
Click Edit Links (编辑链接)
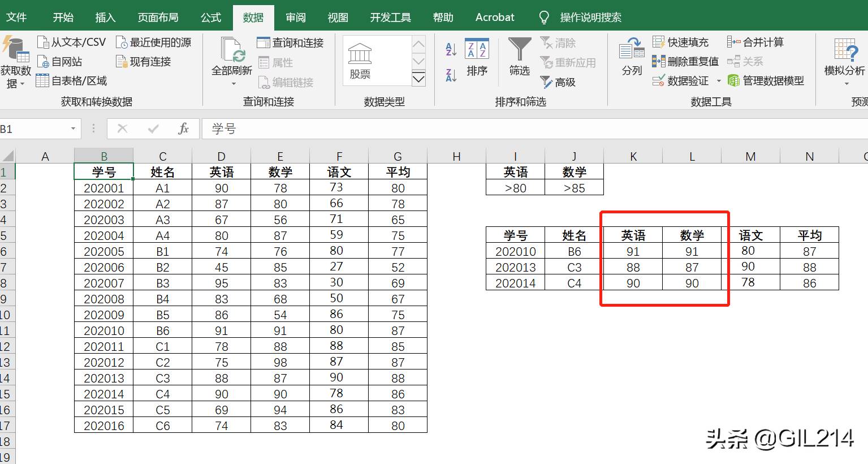point(286,82)
